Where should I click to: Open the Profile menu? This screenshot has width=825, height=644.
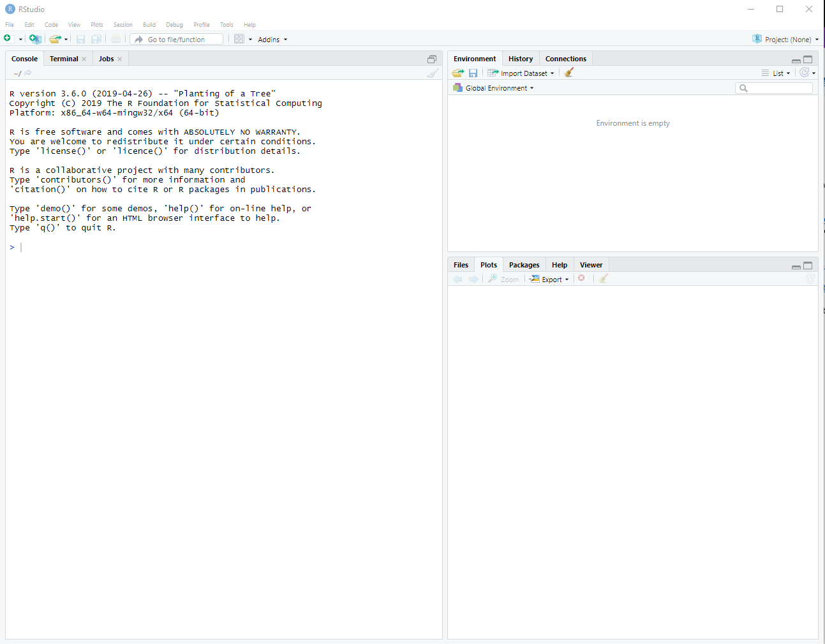coord(202,25)
